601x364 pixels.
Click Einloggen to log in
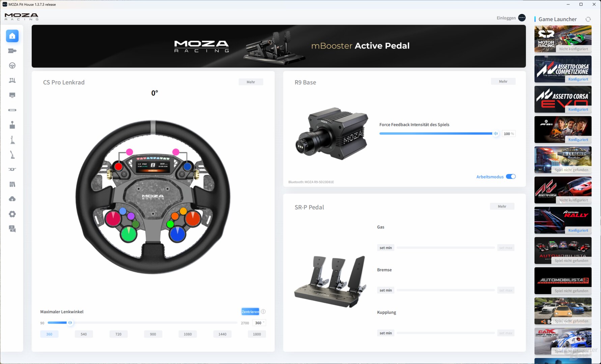point(506,18)
